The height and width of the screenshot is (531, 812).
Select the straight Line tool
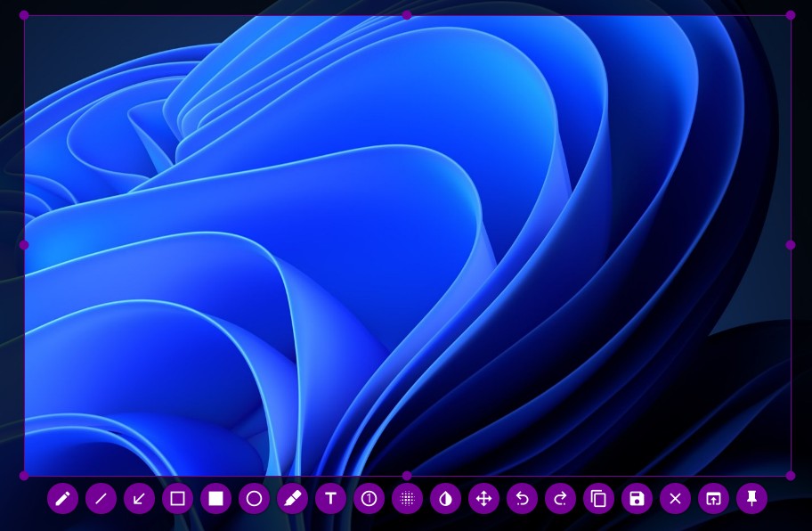click(x=101, y=498)
